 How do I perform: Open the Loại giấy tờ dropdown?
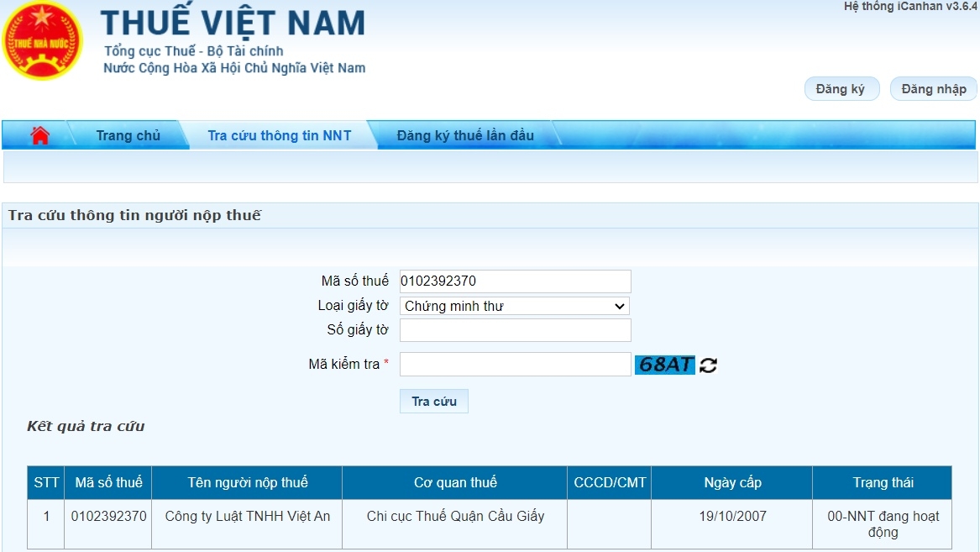click(x=515, y=306)
